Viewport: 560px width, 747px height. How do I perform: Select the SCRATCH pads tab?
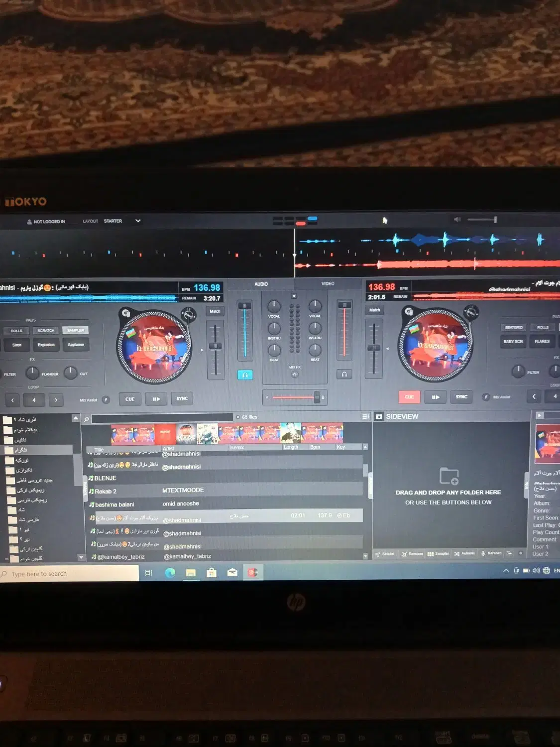point(46,331)
